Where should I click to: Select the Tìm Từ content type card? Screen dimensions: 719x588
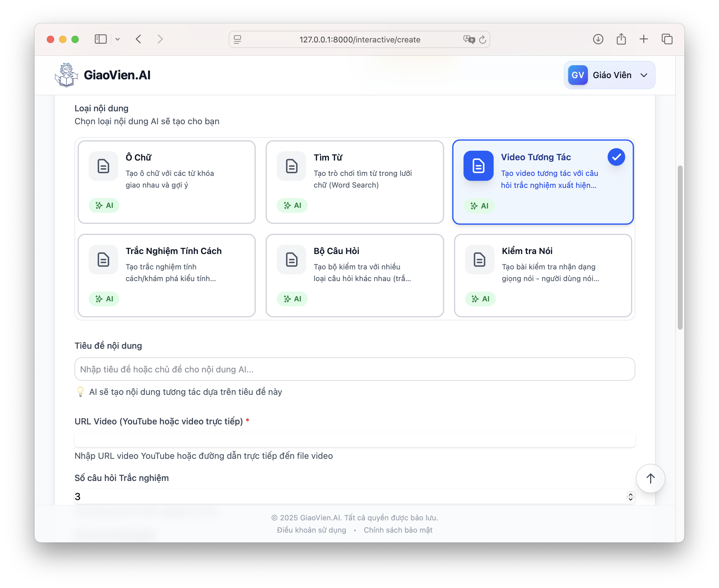point(355,182)
